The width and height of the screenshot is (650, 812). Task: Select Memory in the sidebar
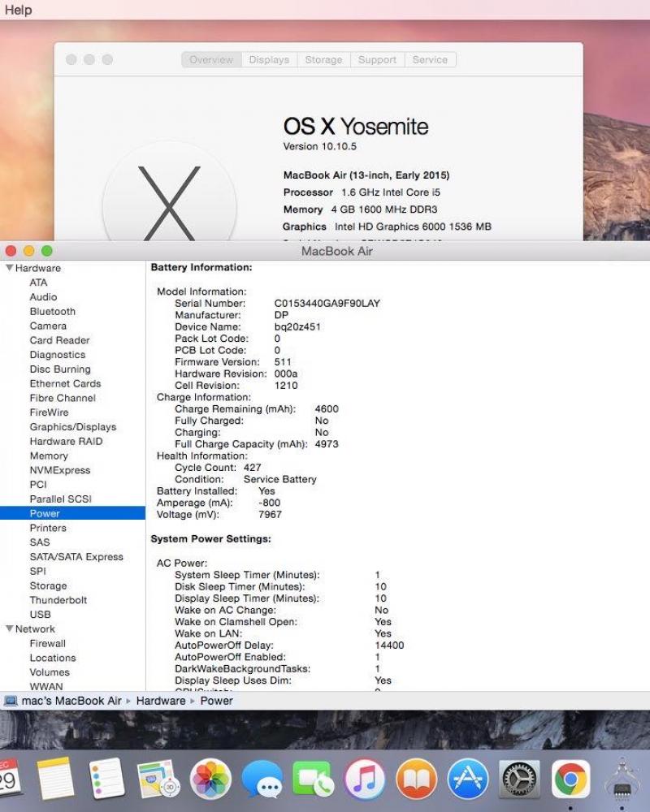click(x=49, y=456)
